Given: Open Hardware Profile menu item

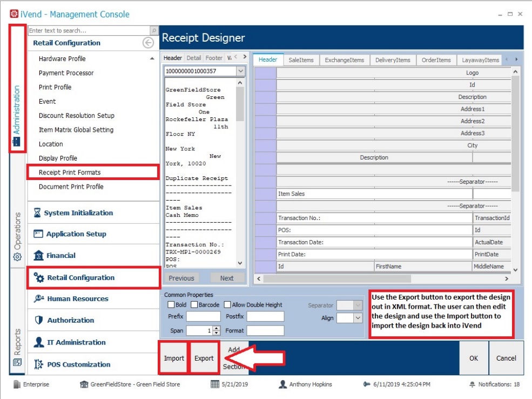Looking at the screenshot, I should pyautogui.click(x=62, y=59).
